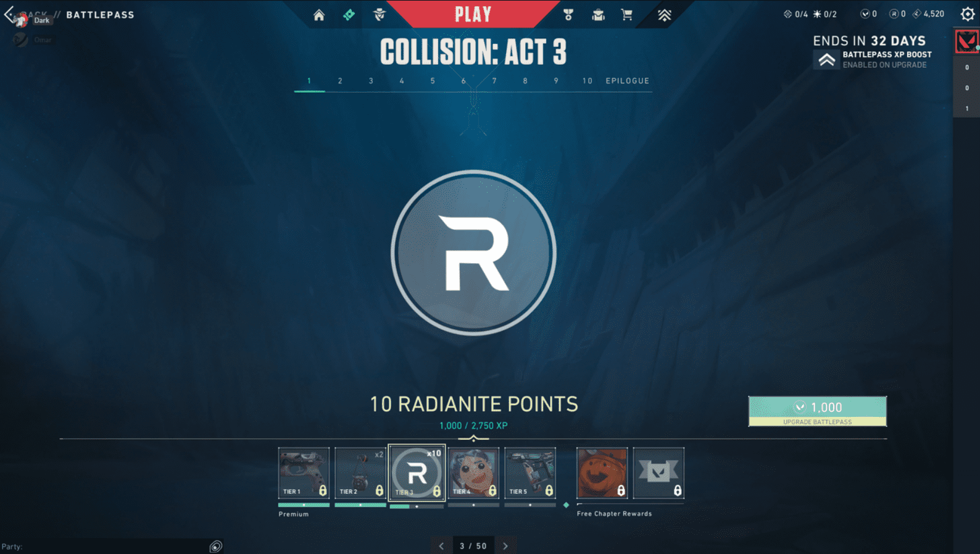Screen dimensions: 980x554
Task: Open the Career medal icon
Action: (x=568, y=15)
